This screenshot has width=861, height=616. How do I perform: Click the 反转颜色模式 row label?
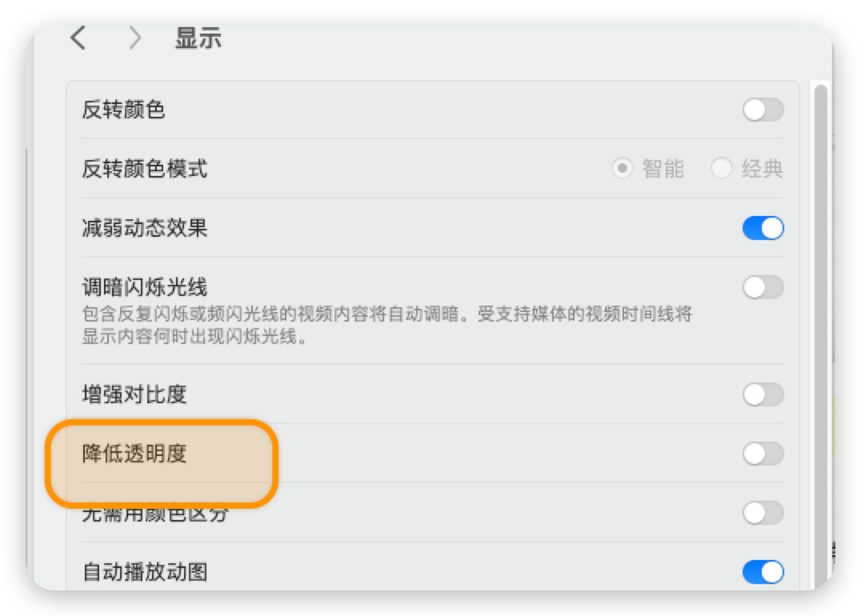pos(145,169)
